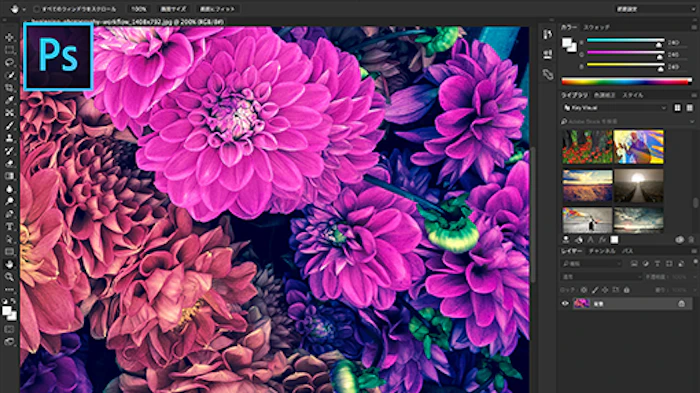Toggle Quick Mask mode in toolbar
Image resolution: width=700 pixels, height=393 pixels.
click(9, 329)
